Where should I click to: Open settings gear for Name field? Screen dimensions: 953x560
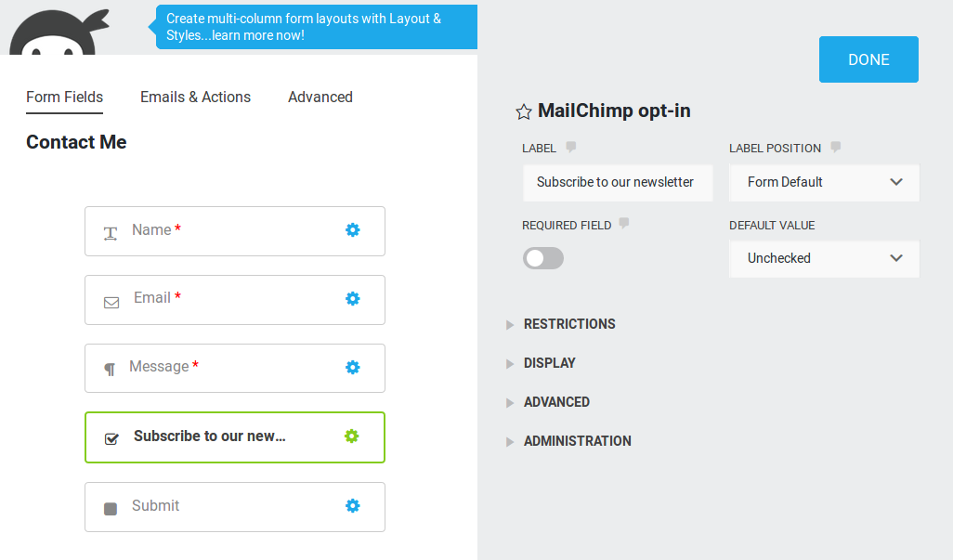(353, 229)
